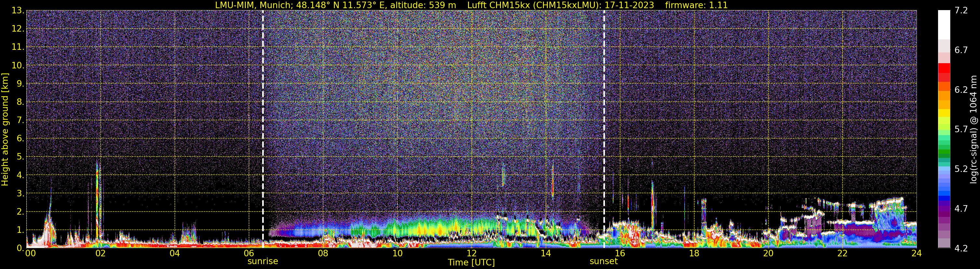Click the plot title mentioning LMU-MIM, Munich
Viewport: 980px width, 269px height.
click(x=471, y=5)
